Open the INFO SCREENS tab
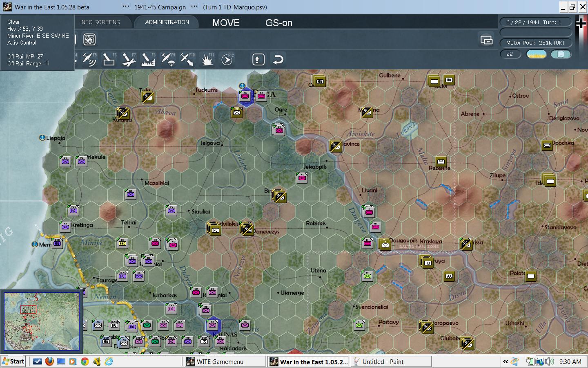Image resolution: width=588 pixels, height=368 pixels. coord(100,22)
